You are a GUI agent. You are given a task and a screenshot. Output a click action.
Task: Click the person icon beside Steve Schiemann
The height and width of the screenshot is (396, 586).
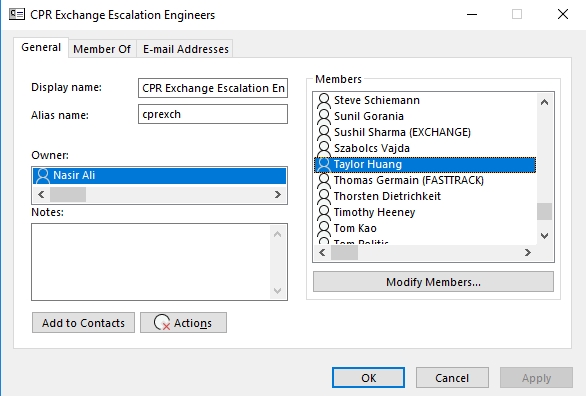click(x=324, y=100)
